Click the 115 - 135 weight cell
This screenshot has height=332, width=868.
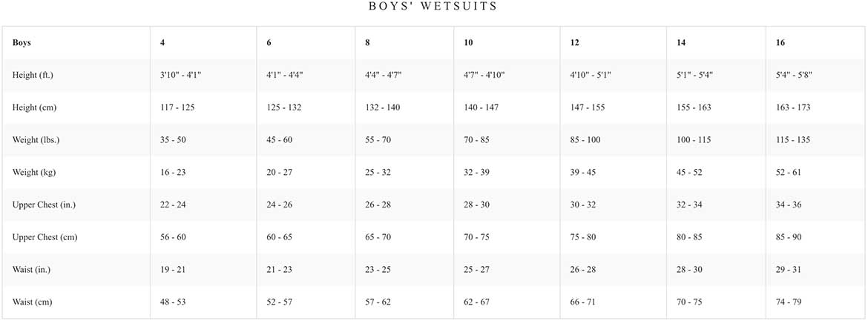(x=793, y=140)
